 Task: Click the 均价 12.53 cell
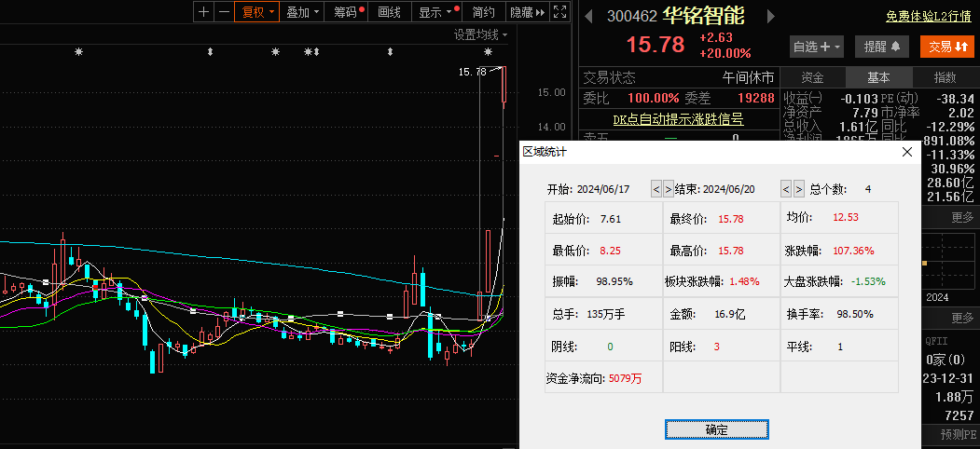839,217
